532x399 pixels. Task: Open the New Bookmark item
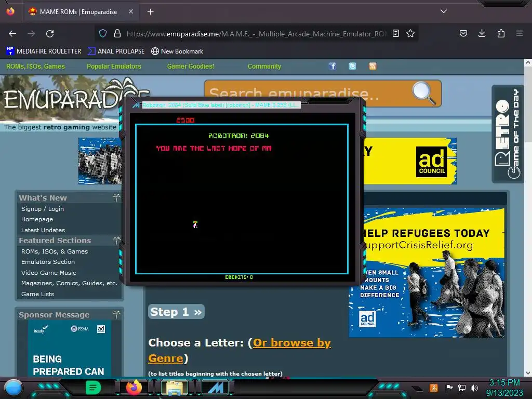click(x=177, y=51)
